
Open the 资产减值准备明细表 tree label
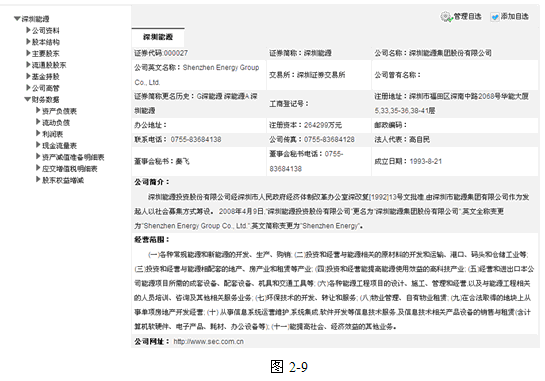coord(73,157)
